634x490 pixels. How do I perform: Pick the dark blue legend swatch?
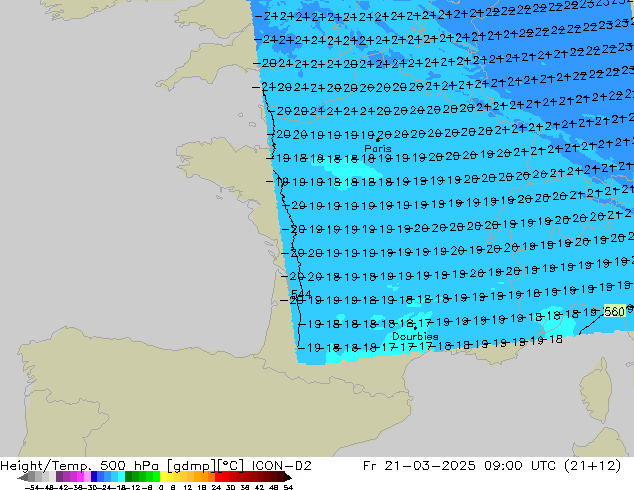[94, 477]
